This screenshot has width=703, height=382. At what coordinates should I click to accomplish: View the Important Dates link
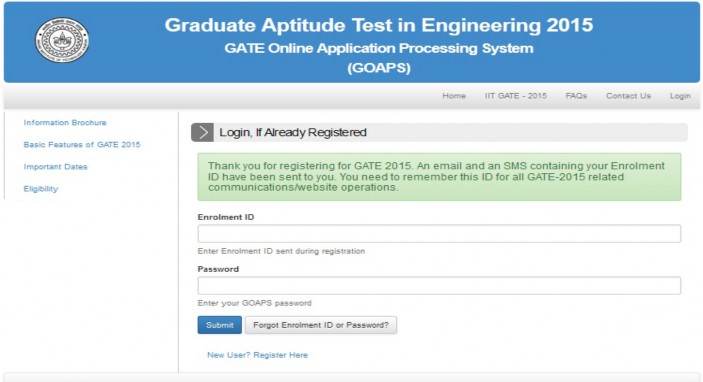[x=56, y=167]
